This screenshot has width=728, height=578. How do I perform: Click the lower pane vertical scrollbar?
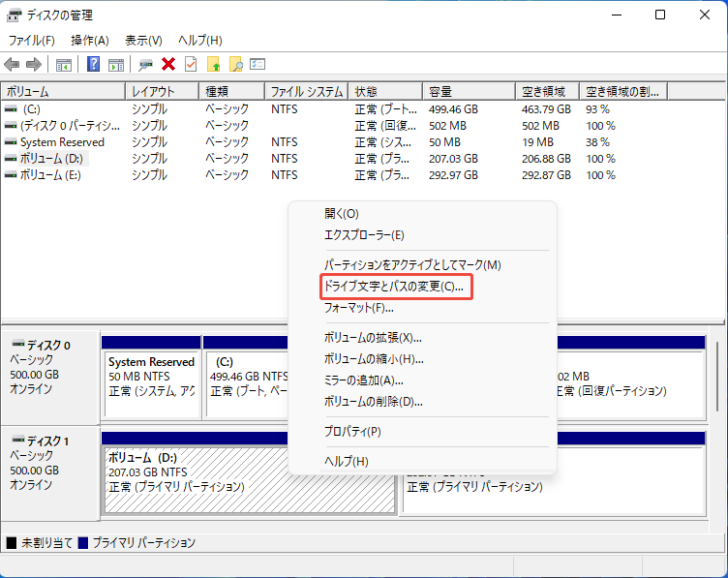tap(716, 377)
